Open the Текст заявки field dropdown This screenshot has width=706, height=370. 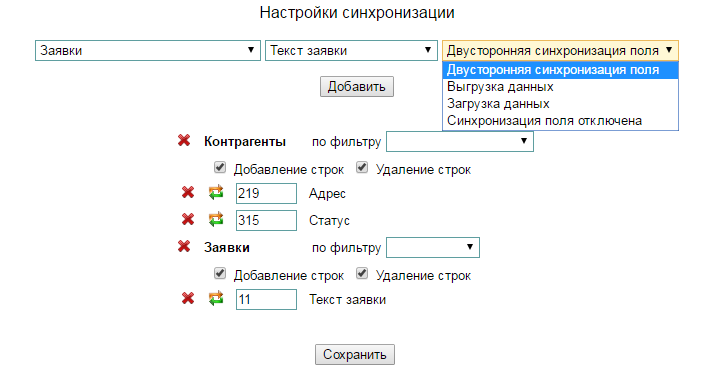tap(351, 50)
